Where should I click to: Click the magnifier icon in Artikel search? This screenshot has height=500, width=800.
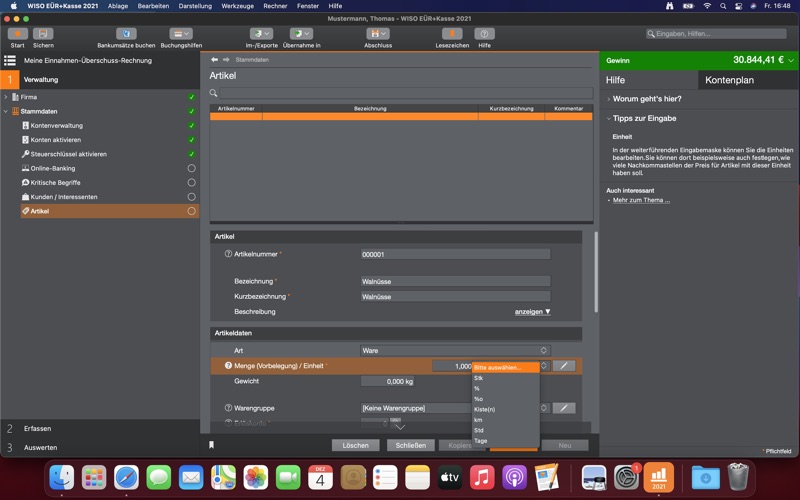tap(213, 93)
